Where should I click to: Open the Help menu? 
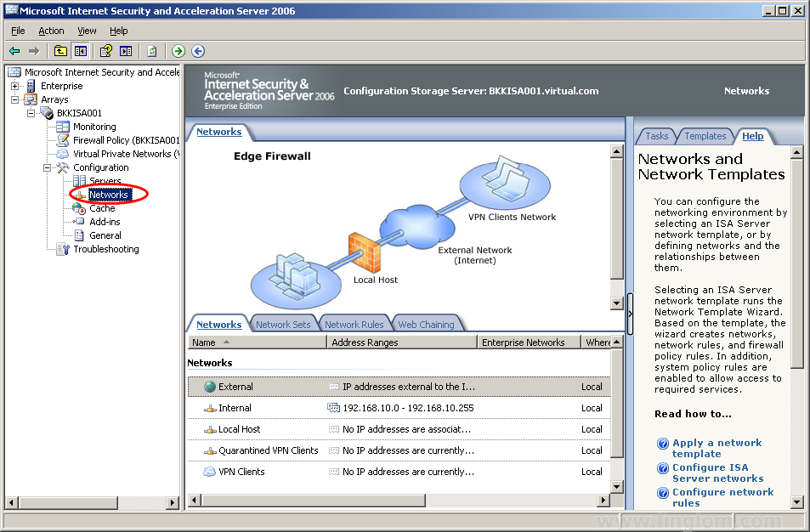[118, 31]
